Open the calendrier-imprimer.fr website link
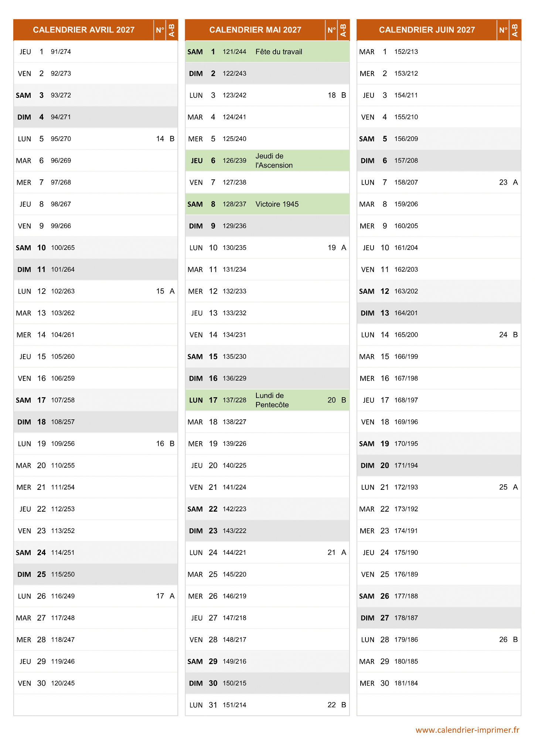 467,730
